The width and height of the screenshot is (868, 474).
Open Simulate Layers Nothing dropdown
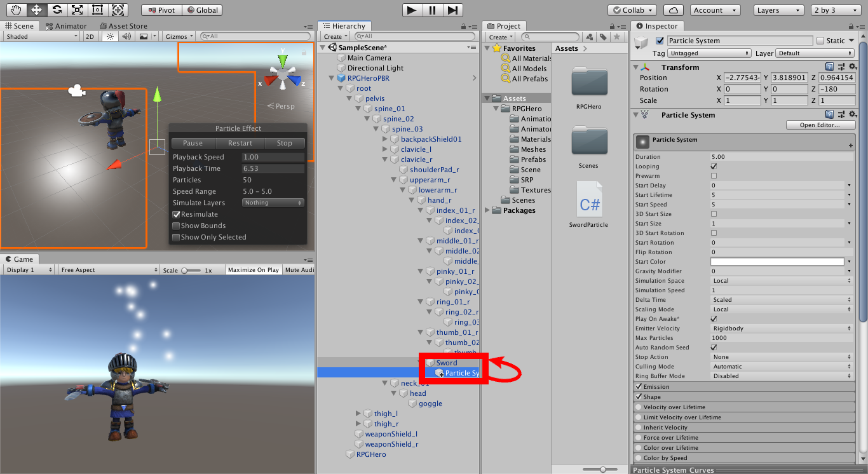click(273, 203)
